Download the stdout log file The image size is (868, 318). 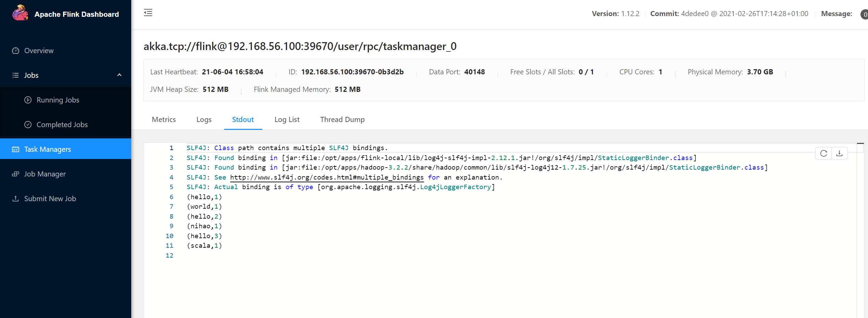[839, 154]
